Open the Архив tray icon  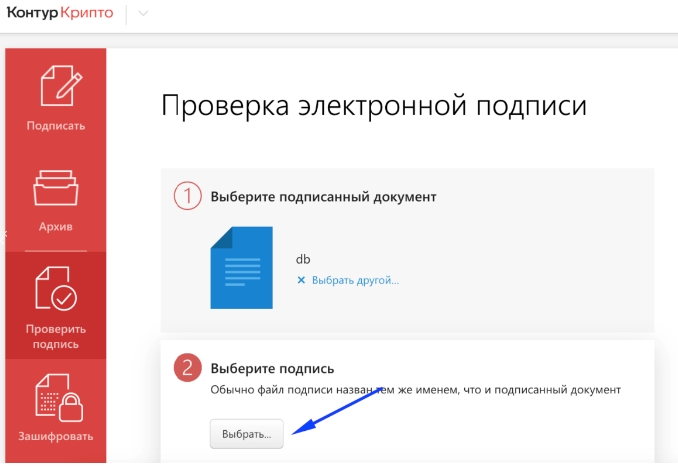click(x=56, y=188)
